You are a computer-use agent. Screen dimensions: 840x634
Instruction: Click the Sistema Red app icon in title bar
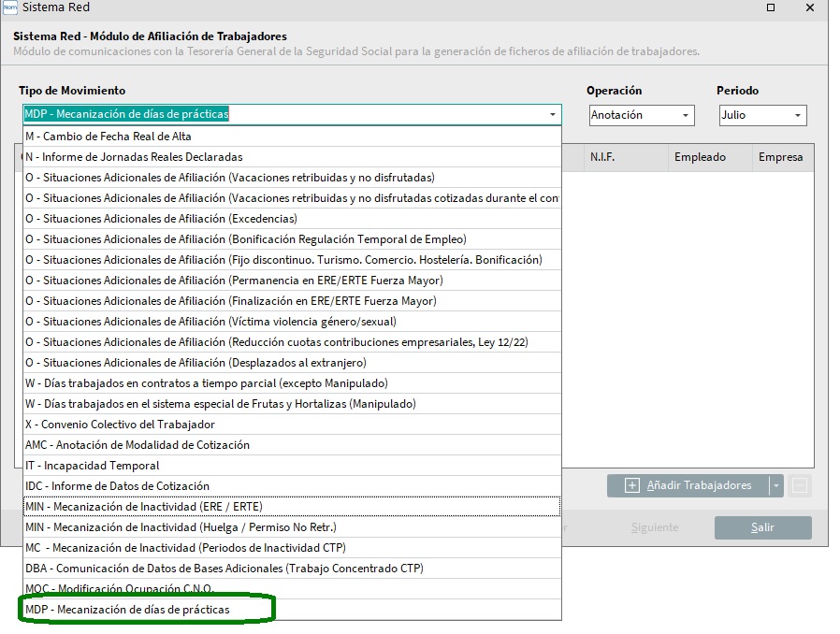coord(9,7)
